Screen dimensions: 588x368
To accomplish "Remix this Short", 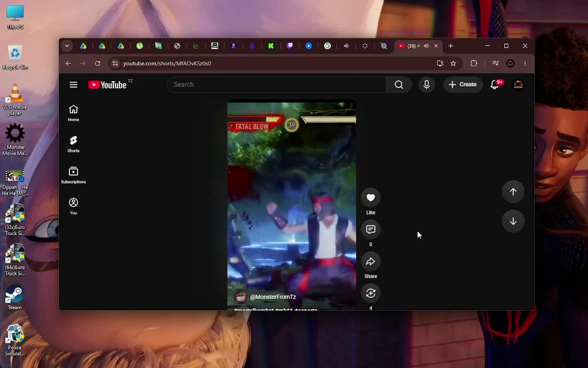I will 371,293.
